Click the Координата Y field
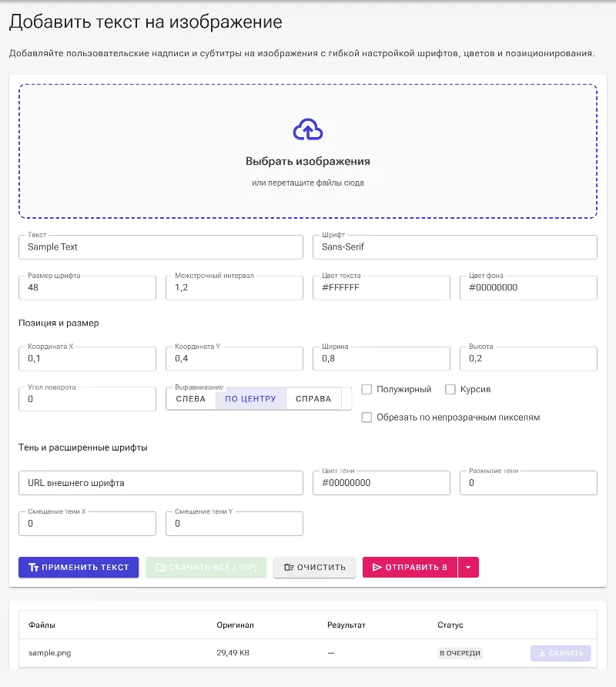616x687 pixels. [x=234, y=359]
